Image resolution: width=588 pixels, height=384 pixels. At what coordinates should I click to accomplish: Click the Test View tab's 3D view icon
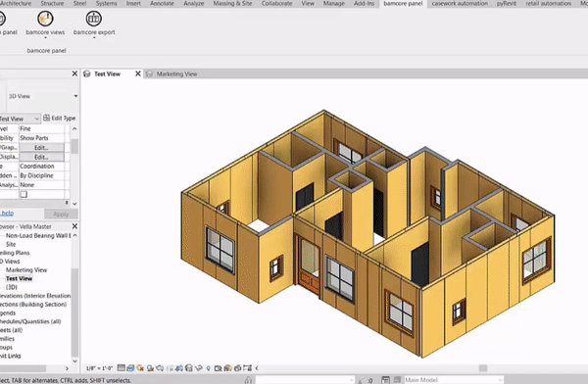click(87, 73)
